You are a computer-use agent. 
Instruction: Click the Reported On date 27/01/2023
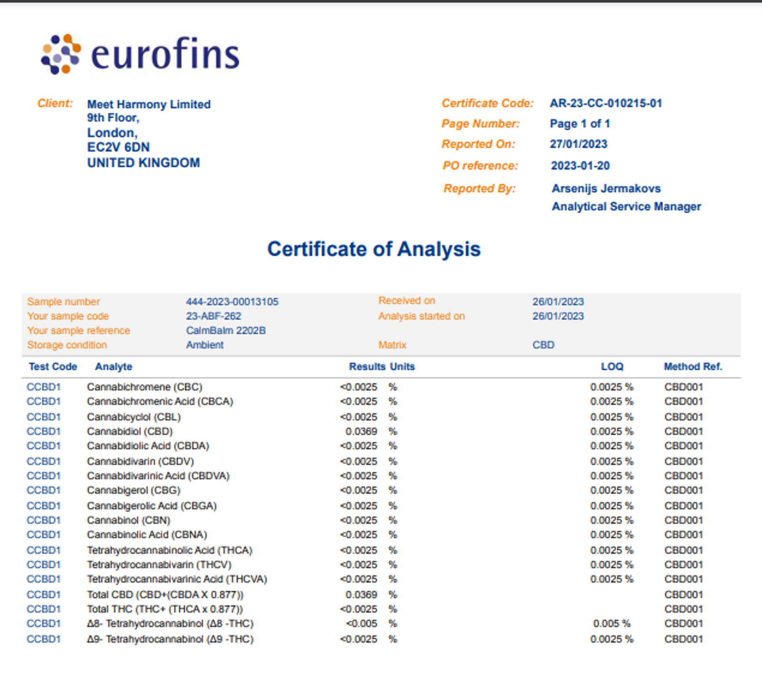pyautogui.click(x=579, y=144)
